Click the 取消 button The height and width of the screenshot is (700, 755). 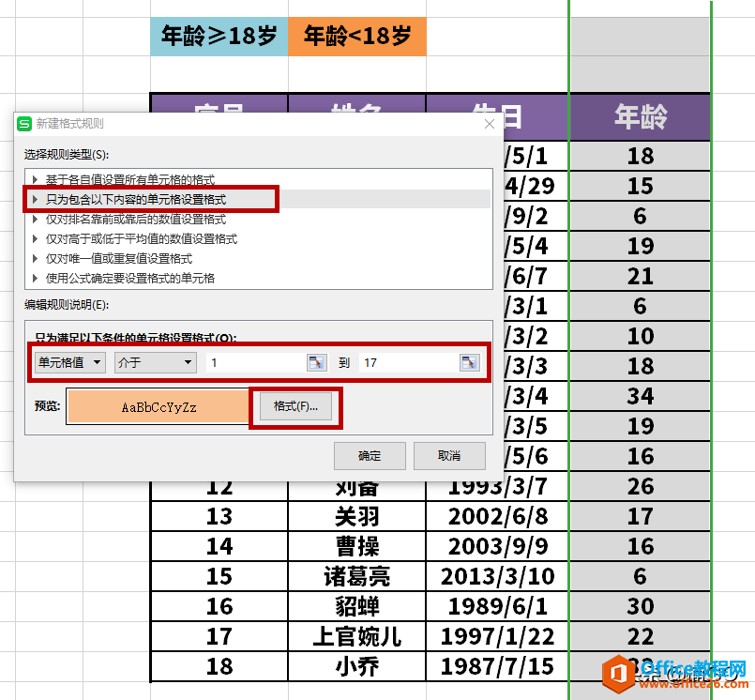[x=449, y=456]
